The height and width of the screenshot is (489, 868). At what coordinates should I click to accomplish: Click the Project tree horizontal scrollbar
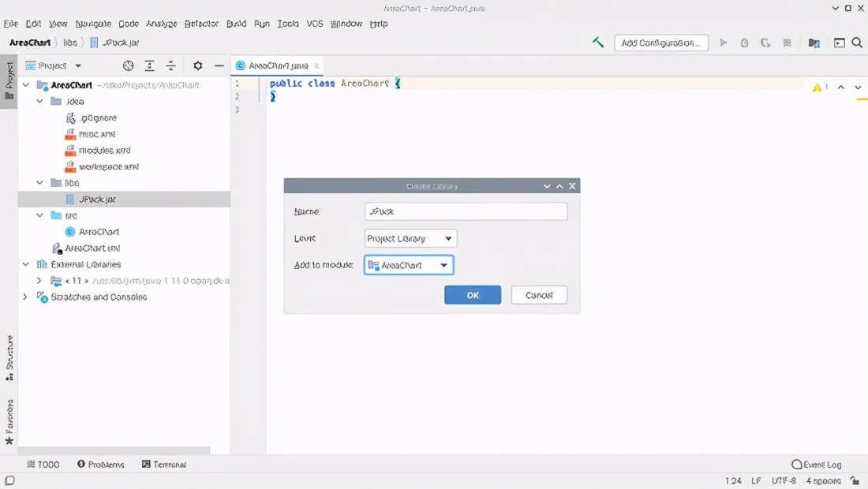point(114,450)
